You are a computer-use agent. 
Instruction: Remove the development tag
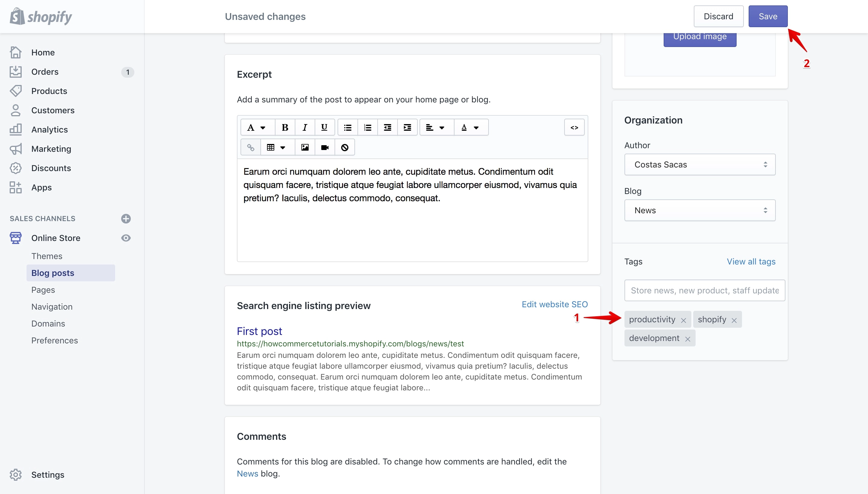pos(687,339)
